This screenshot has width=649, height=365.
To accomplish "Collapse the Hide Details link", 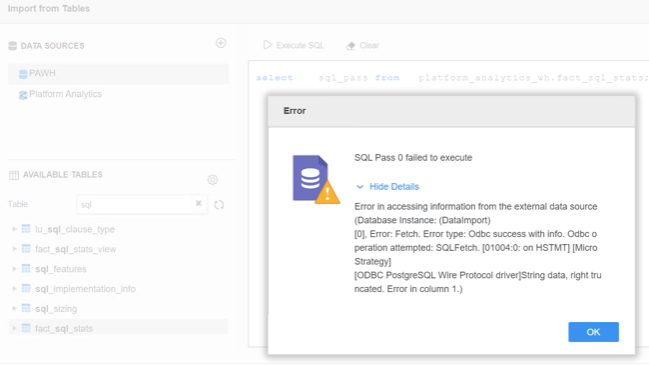I will coord(394,187).
